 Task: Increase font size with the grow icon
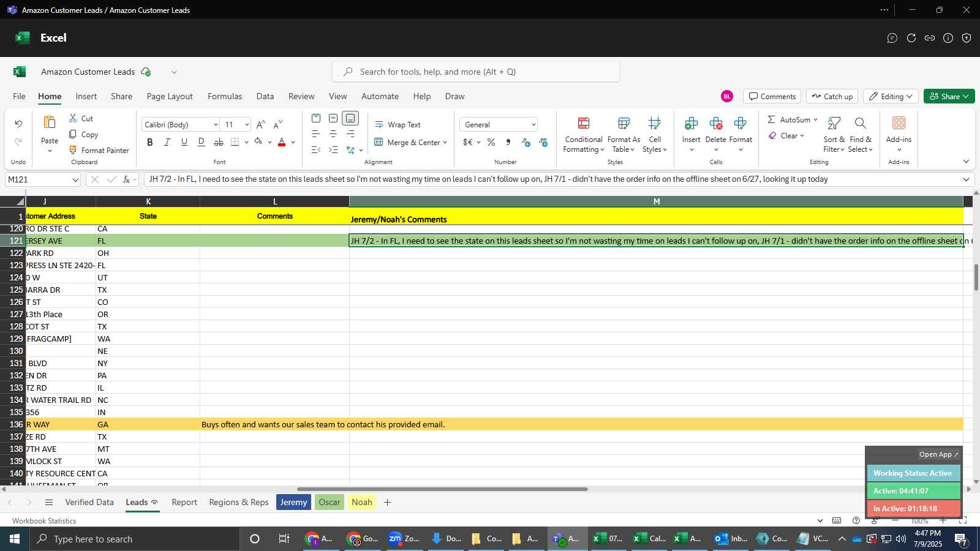[x=260, y=124]
